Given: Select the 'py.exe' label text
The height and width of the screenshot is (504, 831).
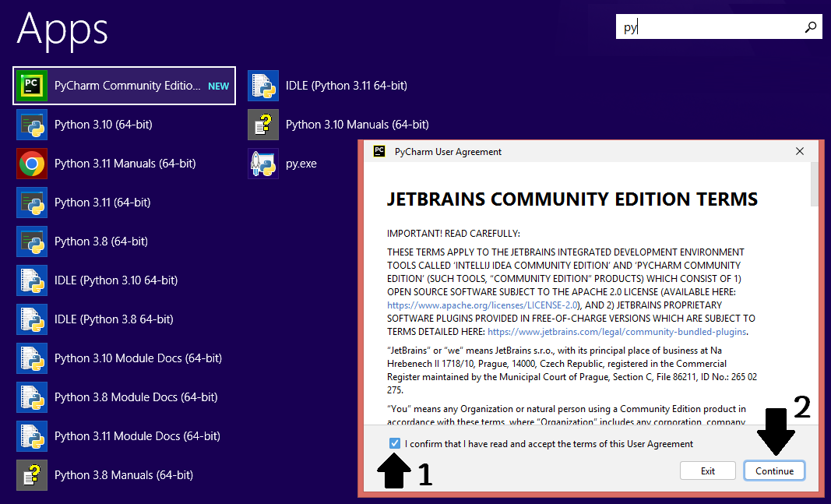Looking at the screenshot, I should [301, 164].
